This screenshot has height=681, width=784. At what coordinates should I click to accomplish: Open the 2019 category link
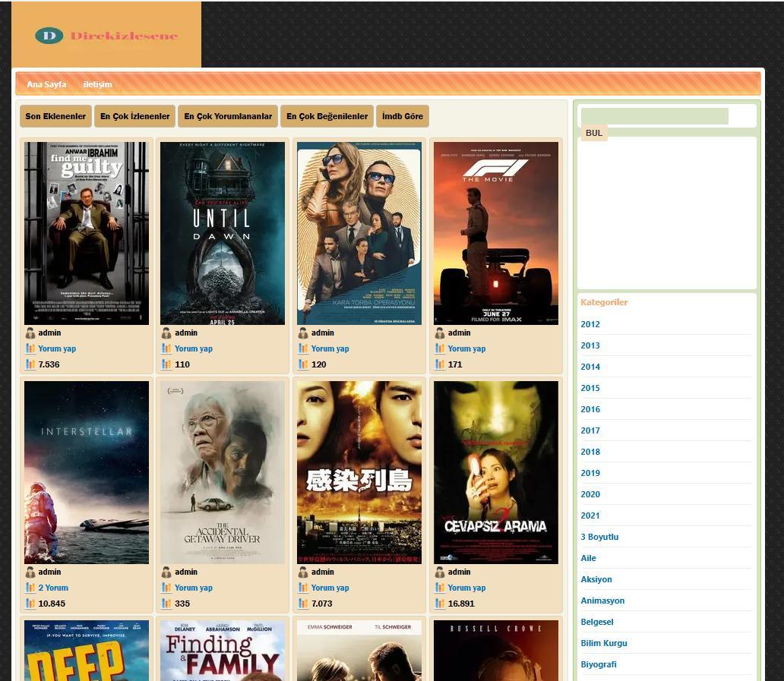tap(590, 473)
